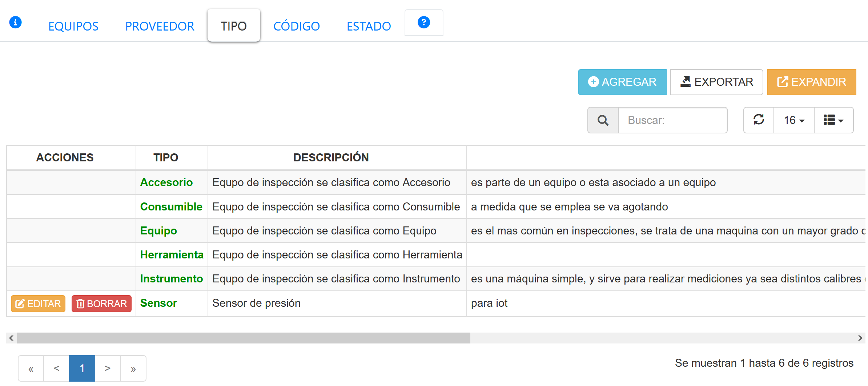Click the scrollbar left arrow
The height and width of the screenshot is (386, 868).
(x=11, y=338)
